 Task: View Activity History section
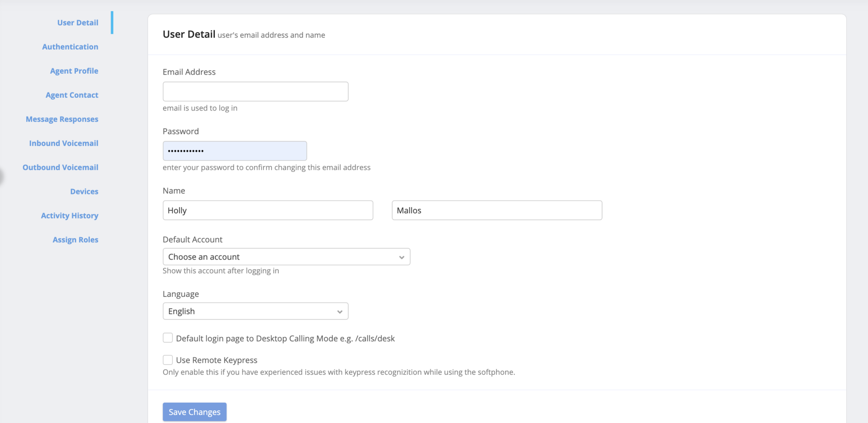pos(70,216)
